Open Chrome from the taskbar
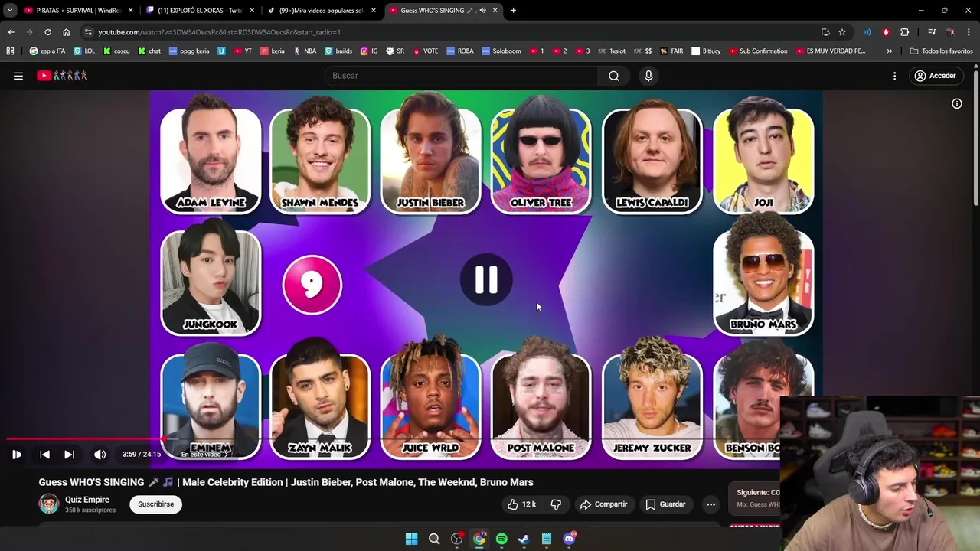The image size is (980, 551). coord(479,539)
